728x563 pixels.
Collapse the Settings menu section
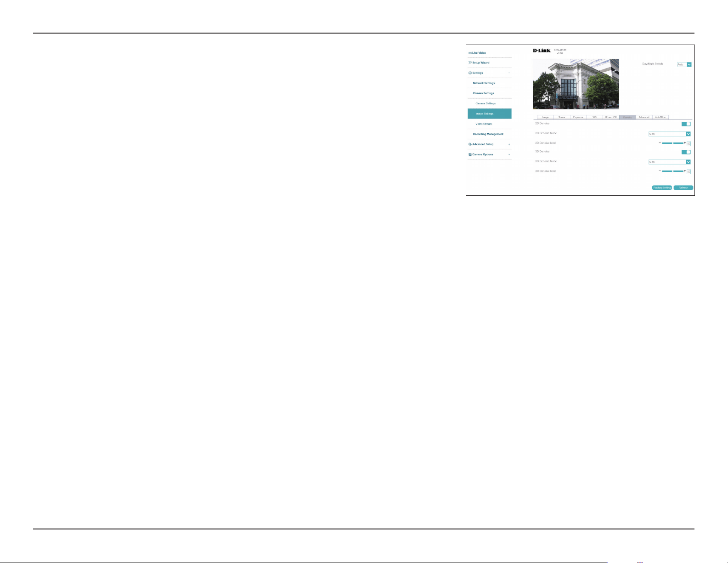pos(509,73)
